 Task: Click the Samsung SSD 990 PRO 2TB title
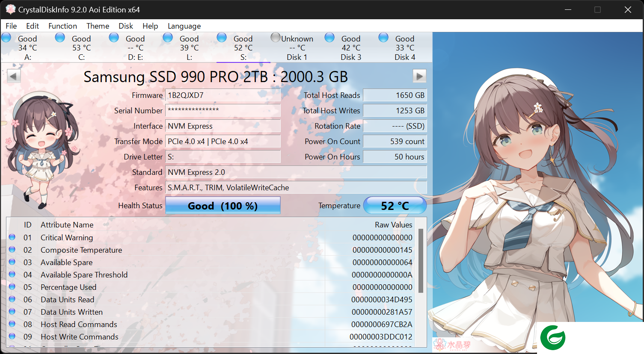pyautogui.click(x=216, y=77)
